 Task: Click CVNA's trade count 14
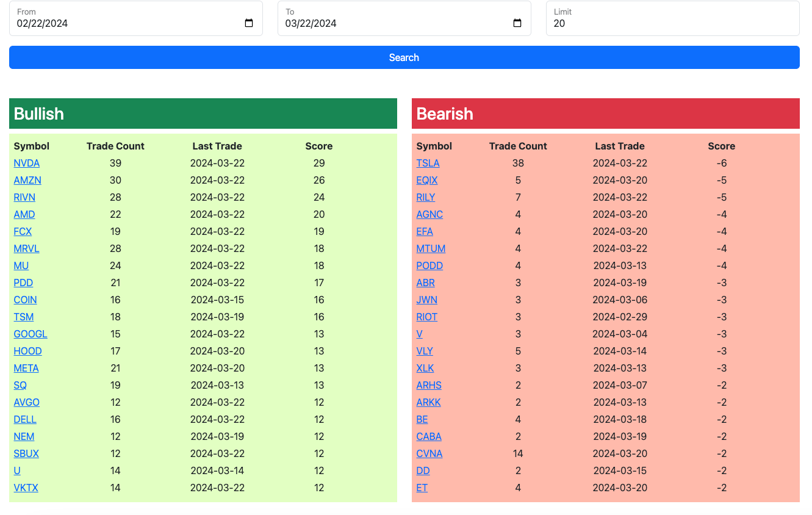point(518,453)
